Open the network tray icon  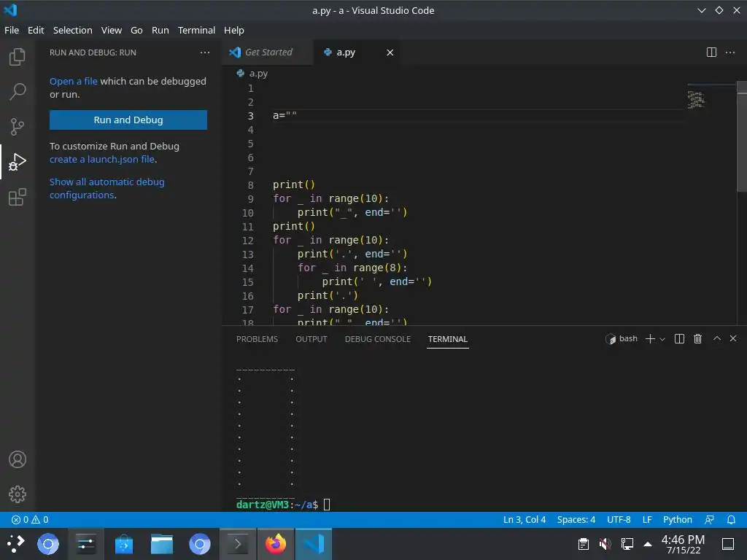(x=627, y=544)
